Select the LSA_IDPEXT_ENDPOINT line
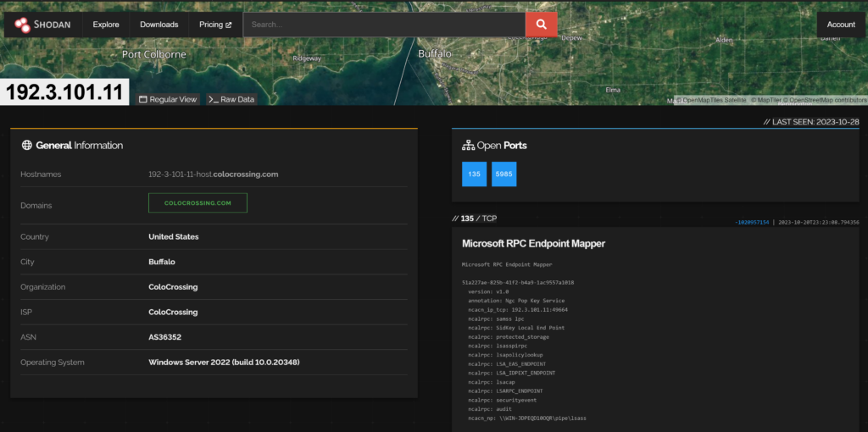The image size is (868, 432). point(511,373)
